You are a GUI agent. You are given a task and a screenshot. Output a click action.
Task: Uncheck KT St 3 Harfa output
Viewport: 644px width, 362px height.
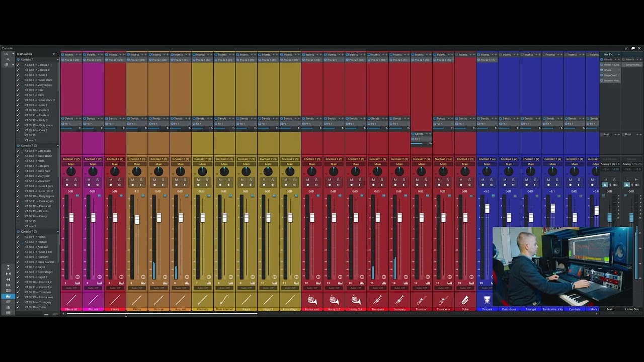(19, 161)
